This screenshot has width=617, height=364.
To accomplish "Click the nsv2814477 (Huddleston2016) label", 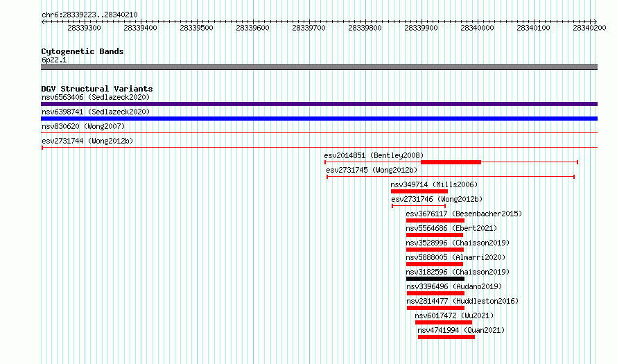I will click(x=462, y=301).
